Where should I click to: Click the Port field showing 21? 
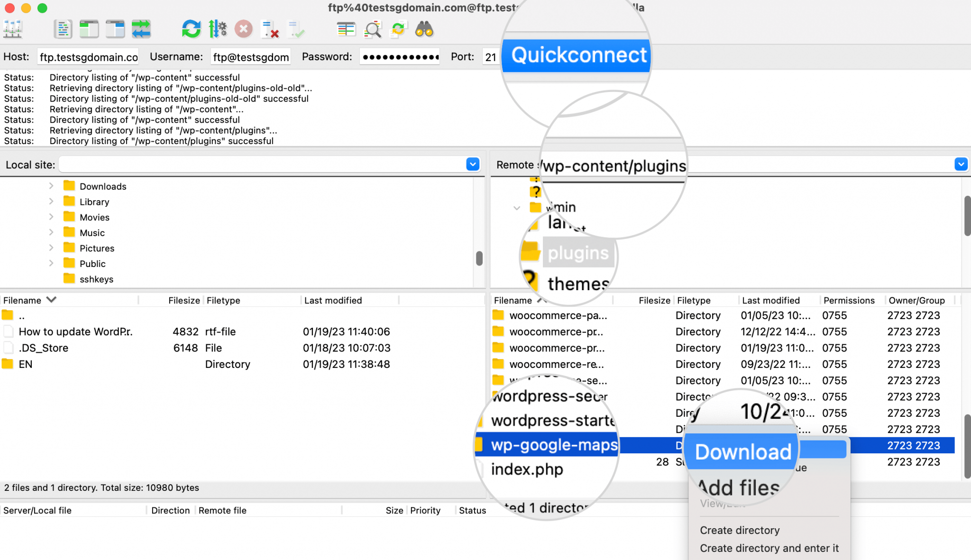pos(491,57)
